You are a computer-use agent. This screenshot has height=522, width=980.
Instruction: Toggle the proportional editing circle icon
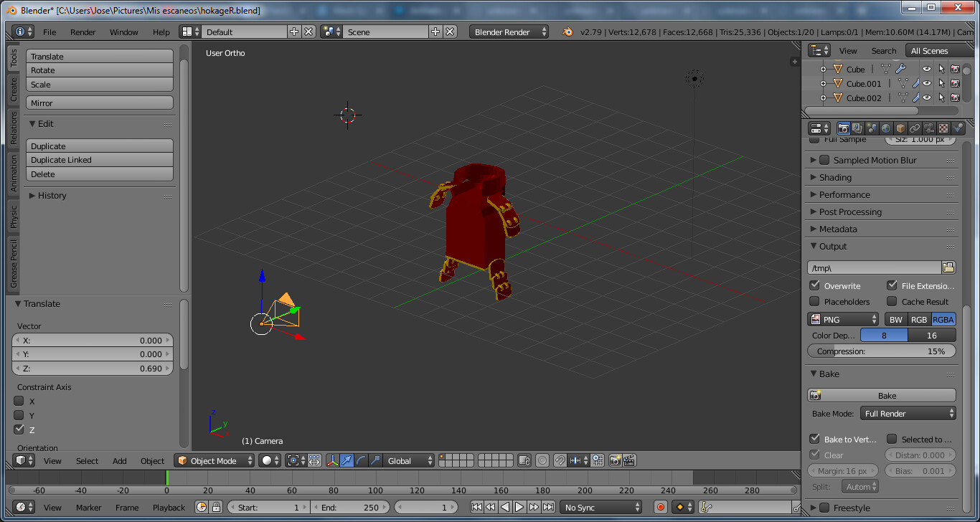click(542, 460)
